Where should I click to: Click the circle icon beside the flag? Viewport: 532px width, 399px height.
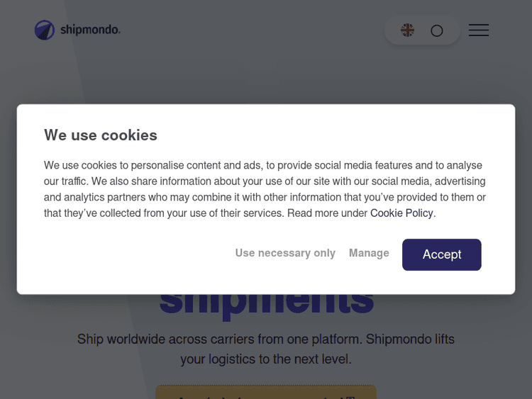[x=437, y=30]
